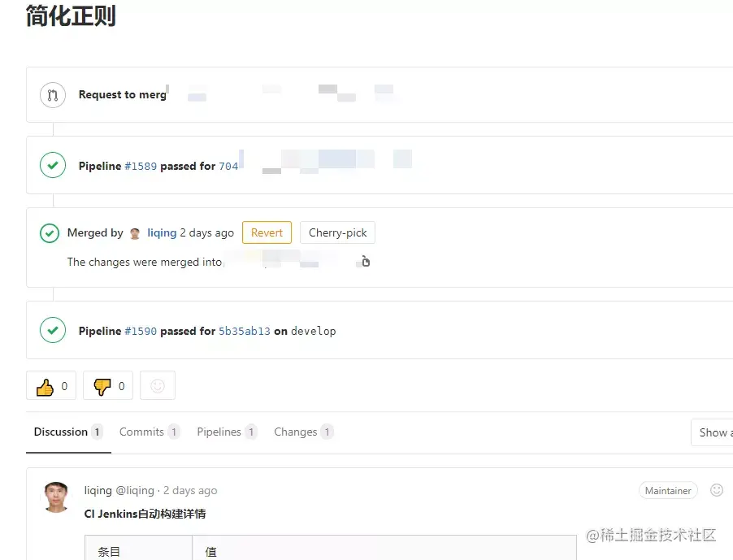Open pipeline #1589 link

click(141, 166)
